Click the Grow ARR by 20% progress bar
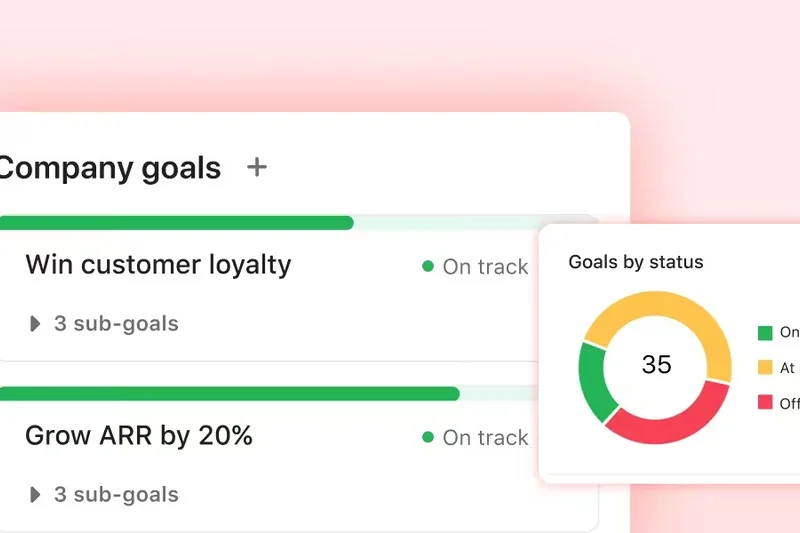Screen dimensions: 800x533 tap(229, 394)
